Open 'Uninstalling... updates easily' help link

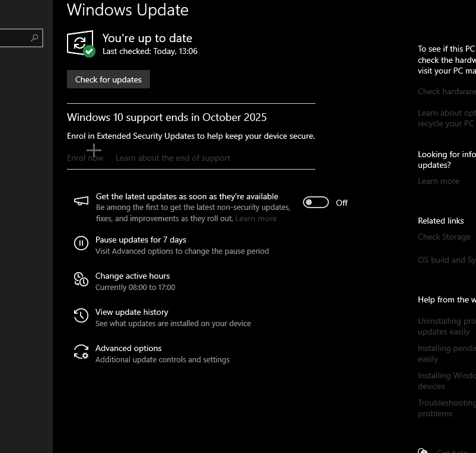(x=447, y=326)
